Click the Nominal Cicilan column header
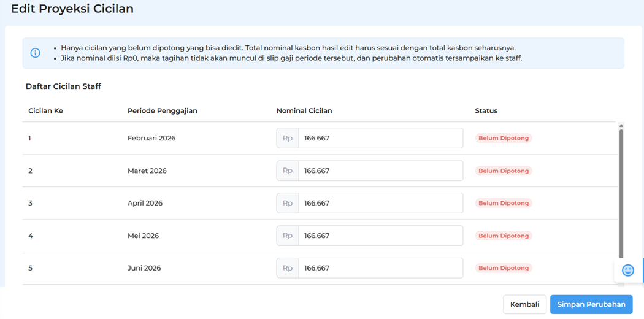 (x=304, y=111)
